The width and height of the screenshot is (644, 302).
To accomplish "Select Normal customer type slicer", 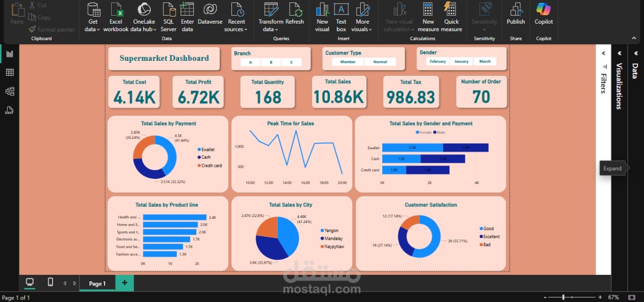I will (380, 62).
